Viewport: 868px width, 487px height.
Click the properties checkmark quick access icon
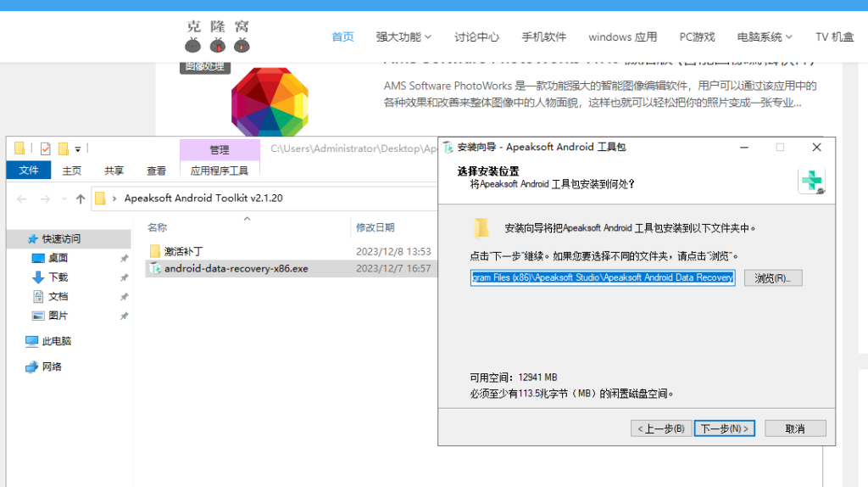(x=46, y=148)
